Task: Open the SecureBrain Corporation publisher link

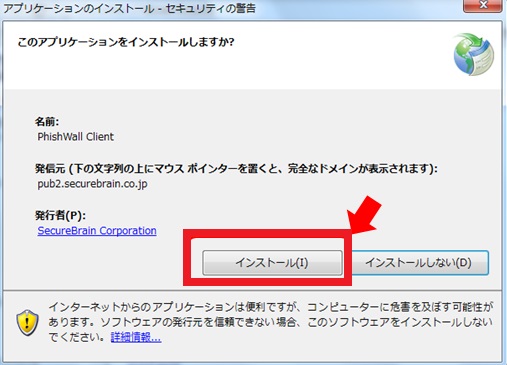Action: (97, 231)
